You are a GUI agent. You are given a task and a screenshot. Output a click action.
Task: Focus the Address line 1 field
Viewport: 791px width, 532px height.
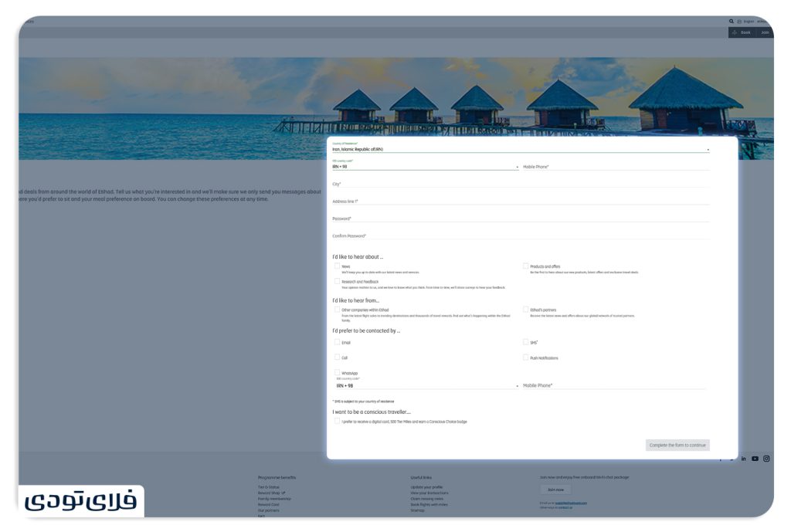coord(521,201)
